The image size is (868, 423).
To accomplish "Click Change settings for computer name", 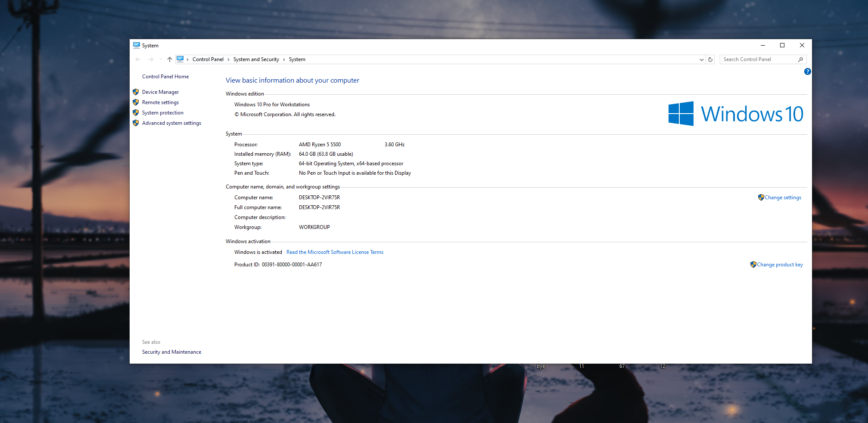I will click(x=783, y=198).
